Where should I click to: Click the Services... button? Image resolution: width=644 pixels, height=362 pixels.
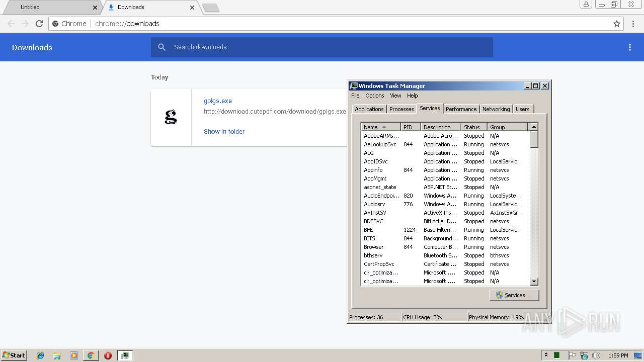tap(514, 295)
